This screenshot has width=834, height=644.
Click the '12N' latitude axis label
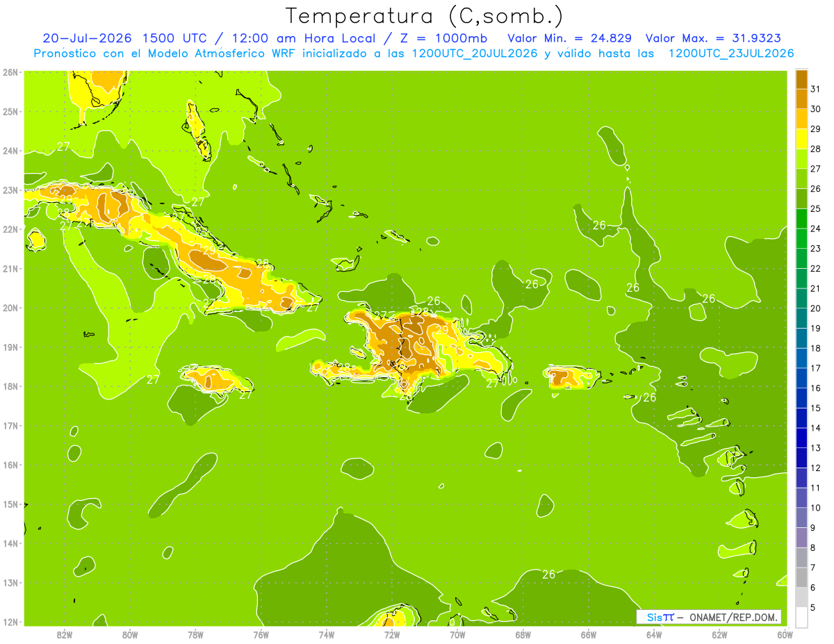click(10, 622)
